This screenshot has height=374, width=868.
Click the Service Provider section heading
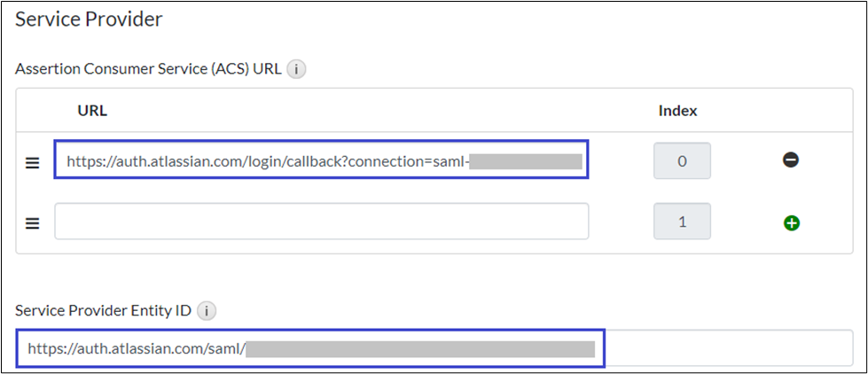(89, 19)
